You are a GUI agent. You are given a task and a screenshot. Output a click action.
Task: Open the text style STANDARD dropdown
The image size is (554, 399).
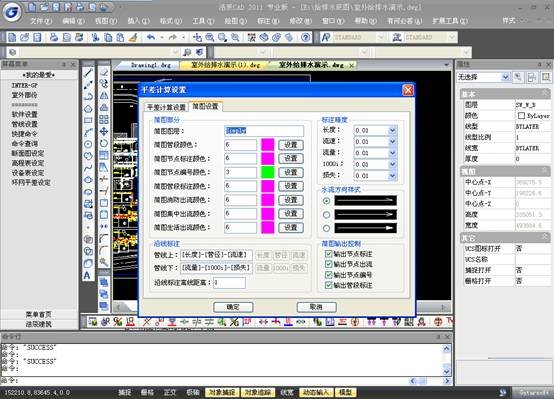point(381,37)
